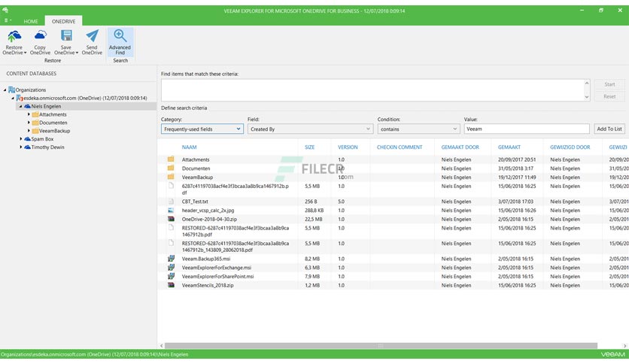Select the Niels Engelen tree row
The image size is (629, 364).
point(78,106)
